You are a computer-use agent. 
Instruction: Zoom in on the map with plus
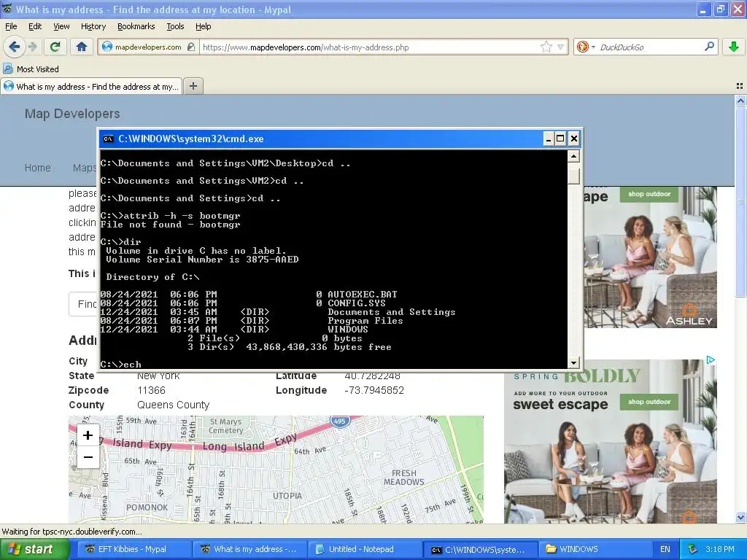[88, 435]
